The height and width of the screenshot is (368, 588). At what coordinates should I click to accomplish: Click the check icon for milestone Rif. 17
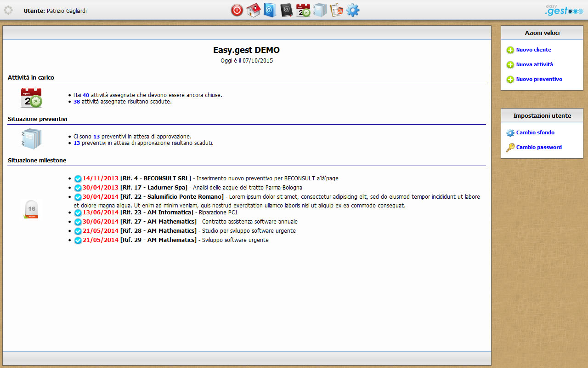point(78,188)
